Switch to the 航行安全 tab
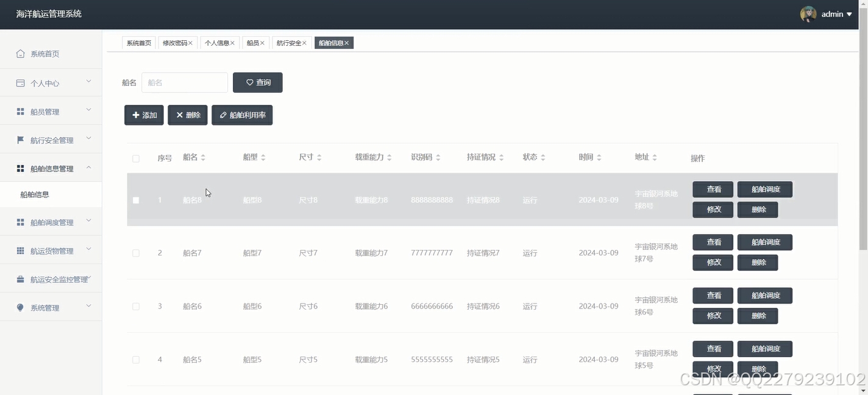 [288, 43]
